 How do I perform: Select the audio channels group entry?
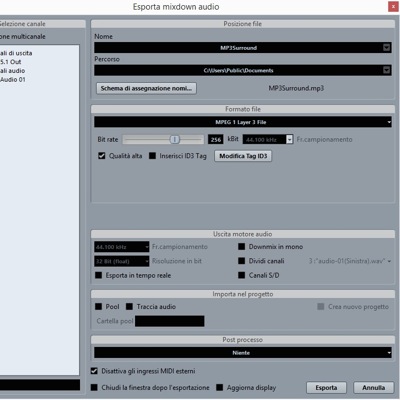(x=13, y=71)
